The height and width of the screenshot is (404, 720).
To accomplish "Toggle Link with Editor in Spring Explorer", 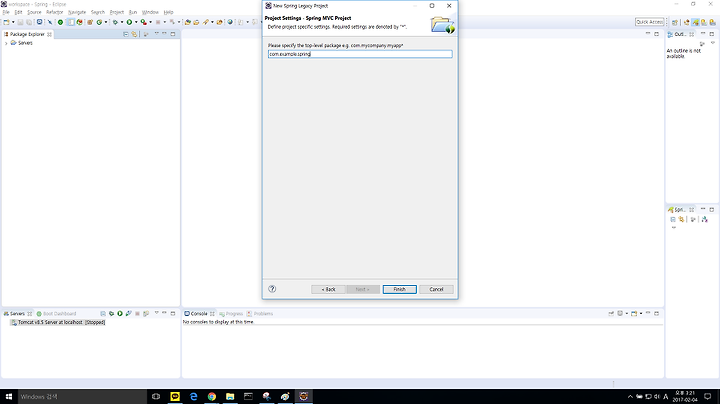I will coord(681,219).
